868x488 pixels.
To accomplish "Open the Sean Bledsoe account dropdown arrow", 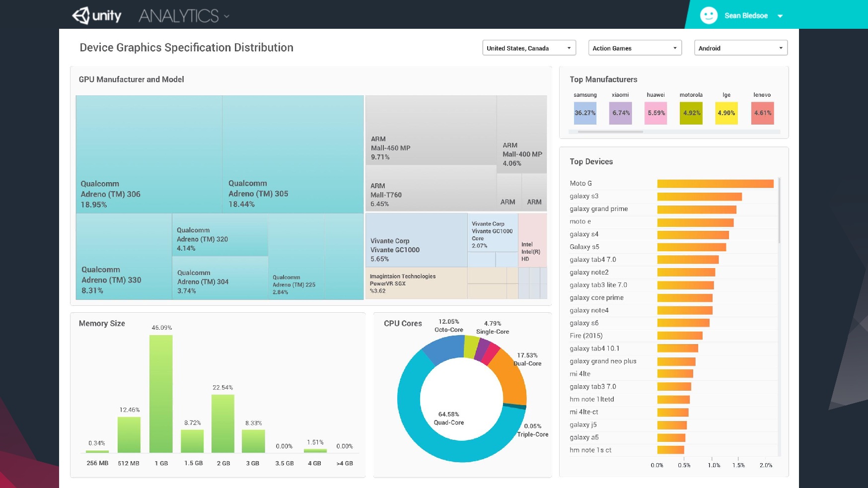I will click(780, 16).
